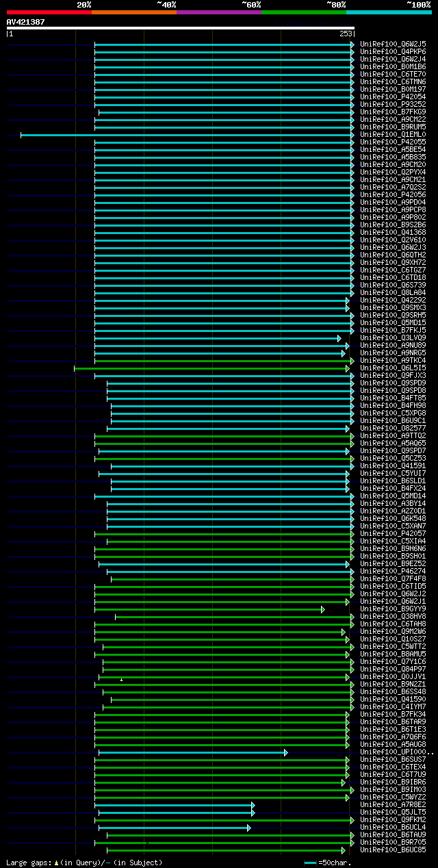This screenshot has width=438, height=868.
Task: Click the AV421387 query label
Action: click(x=26, y=22)
